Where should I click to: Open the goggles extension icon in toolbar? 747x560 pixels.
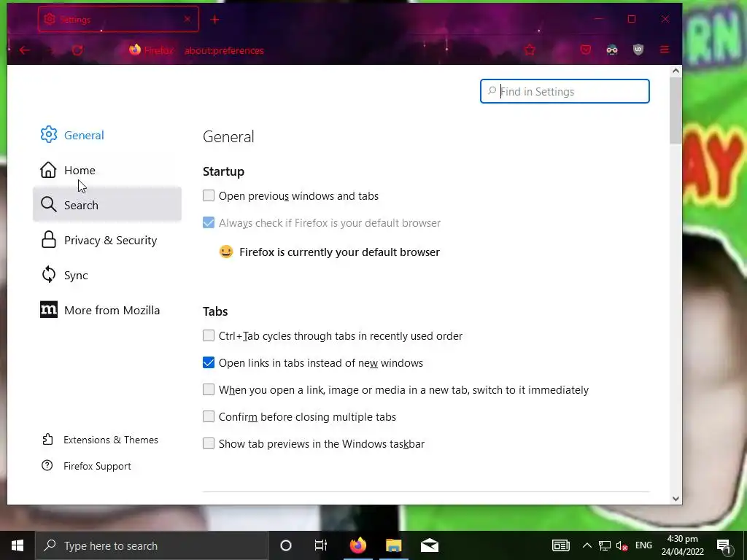[612, 50]
